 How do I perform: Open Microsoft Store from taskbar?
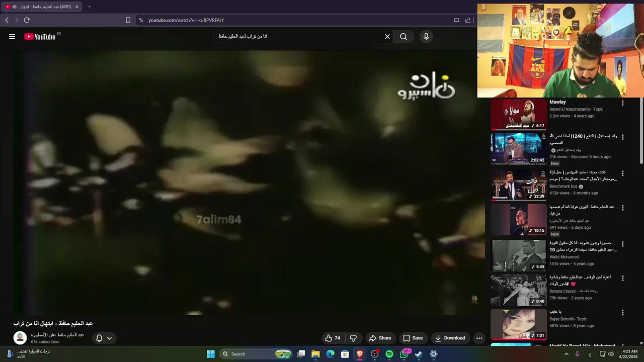345,354
